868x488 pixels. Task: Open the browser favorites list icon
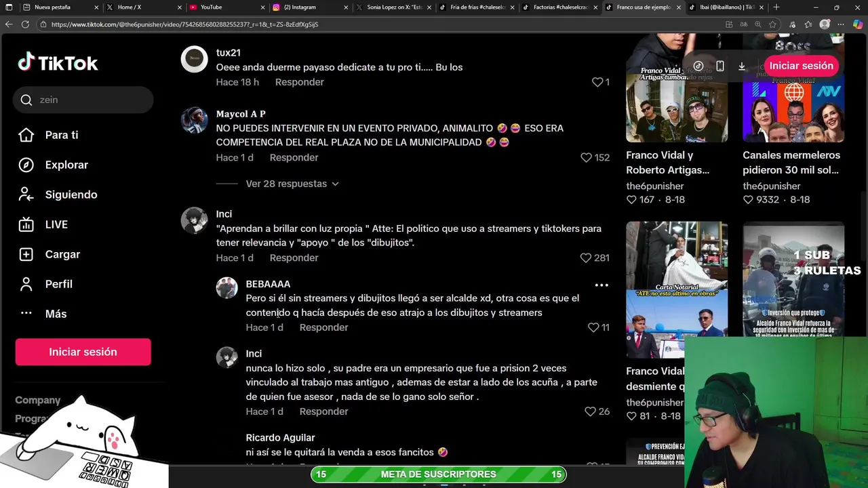(x=808, y=24)
